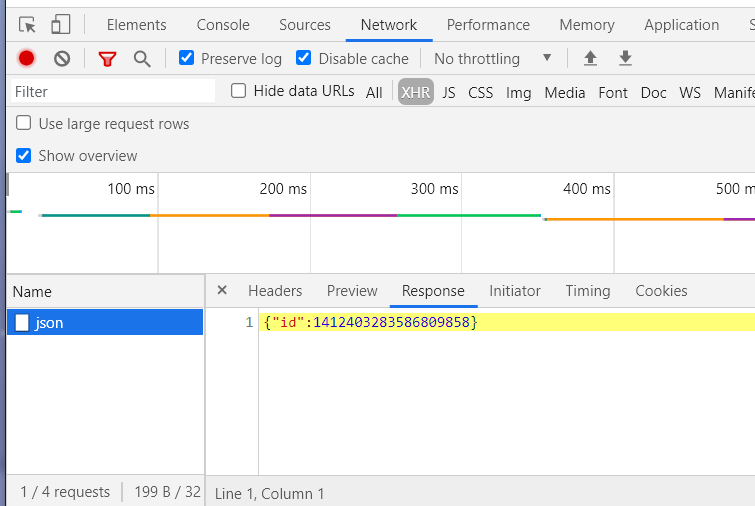Uncheck the Preserve log checkbox
The width and height of the screenshot is (755, 506).
coord(186,58)
